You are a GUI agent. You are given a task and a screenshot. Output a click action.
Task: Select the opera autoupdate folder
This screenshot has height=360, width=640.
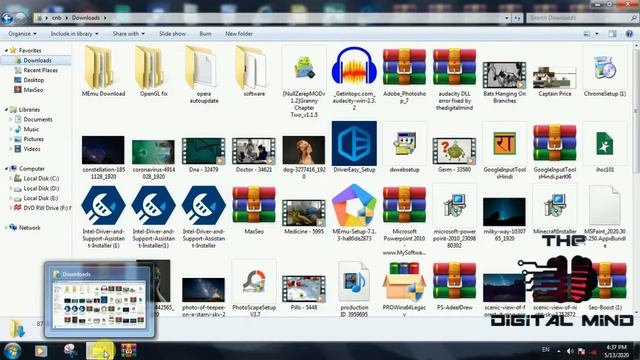pos(204,74)
